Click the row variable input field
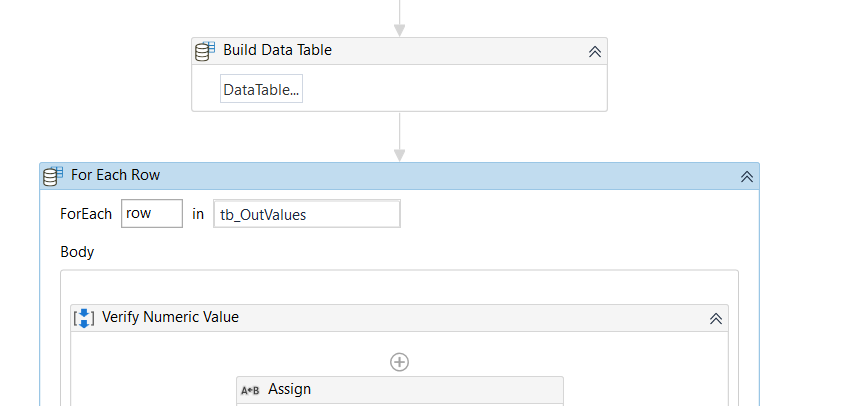This screenshot has height=406, width=842. [152, 214]
